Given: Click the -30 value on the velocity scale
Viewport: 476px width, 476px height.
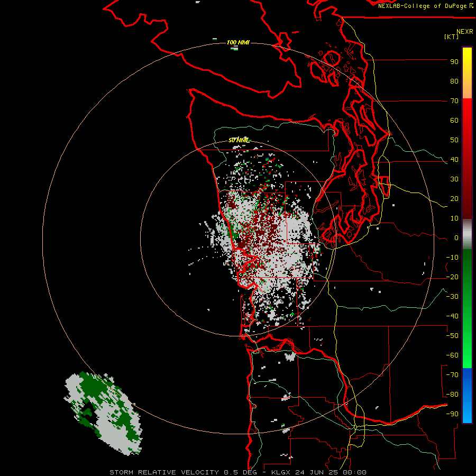Looking at the screenshot, I should point(452,297).
